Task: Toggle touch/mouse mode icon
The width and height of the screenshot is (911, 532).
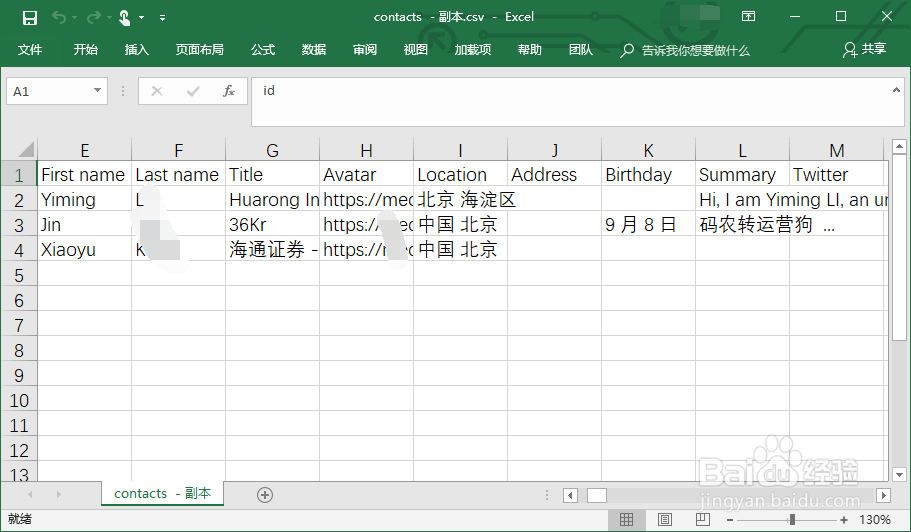Action: point(124,17)
